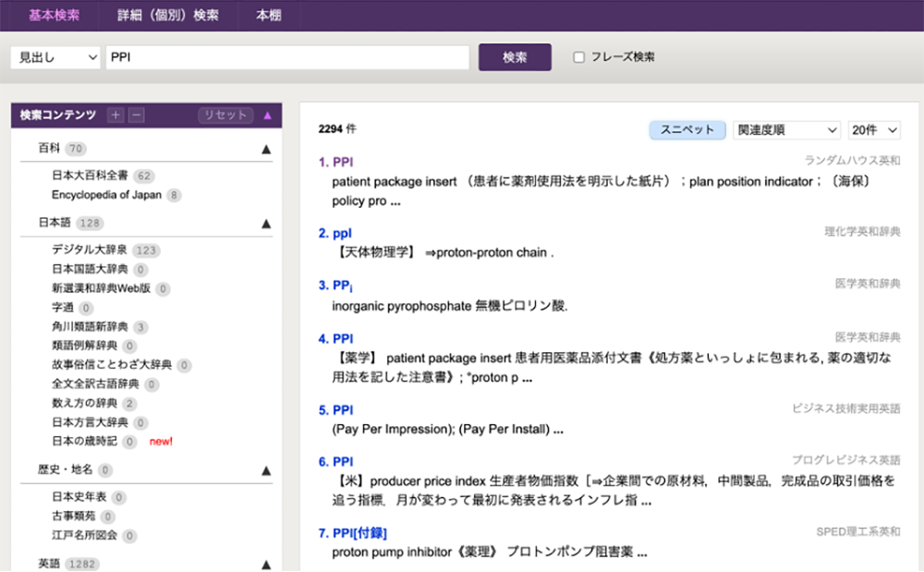Screen dimensions: 924x572
Task: Select 類語例解辞典 in content list
Action: [x=84, y=346]
